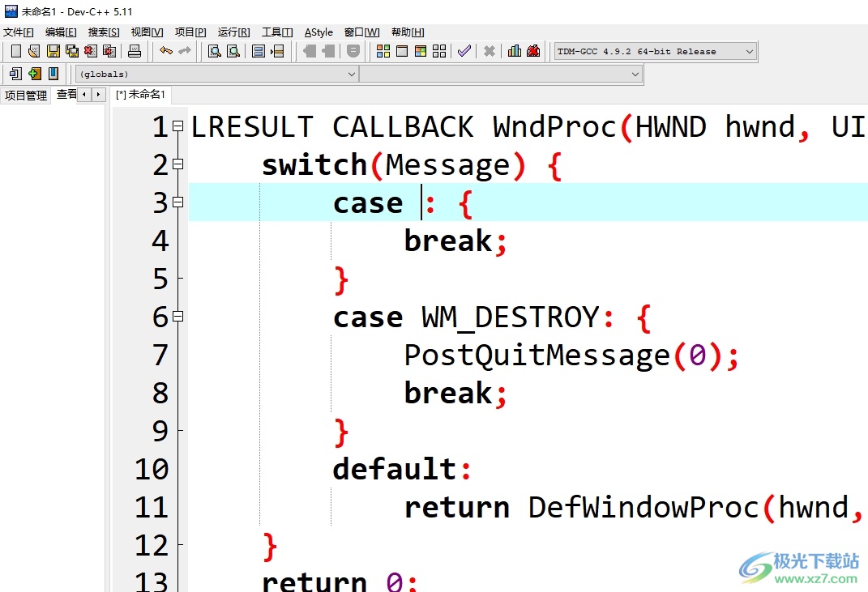Click the Save All icon
Viewport: 868px width, 592px height.
pos(72,52)
